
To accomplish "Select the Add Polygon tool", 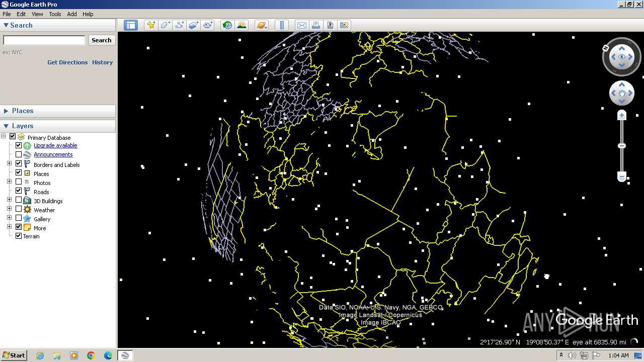I will coord(165,25).
